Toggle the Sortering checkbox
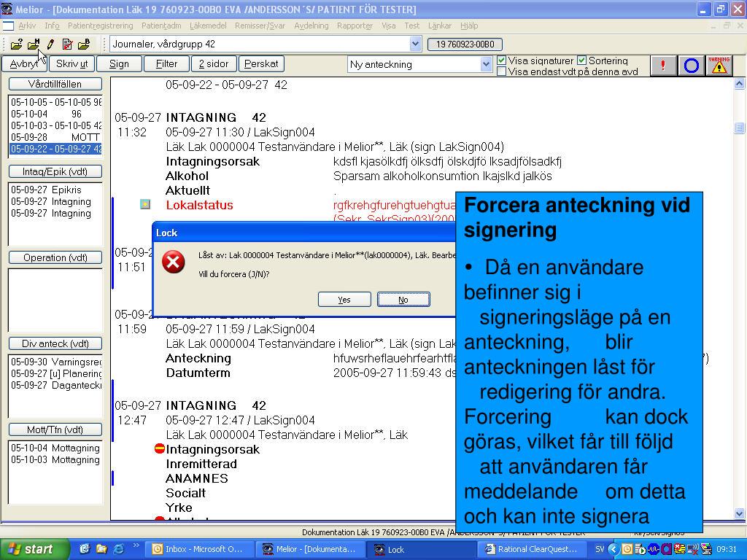The image size is (747, 560). click(x=581, y=61)
